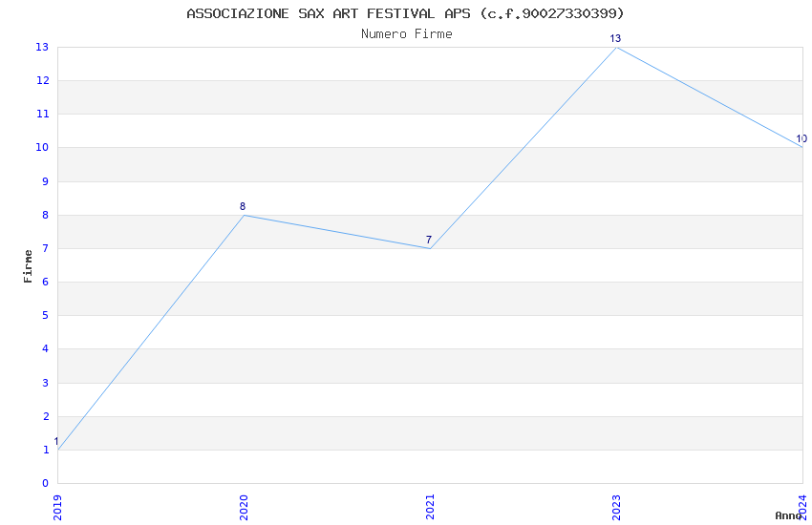Click the 2020 x-axis year label
The image size is (812, 525).
(244, 508)
